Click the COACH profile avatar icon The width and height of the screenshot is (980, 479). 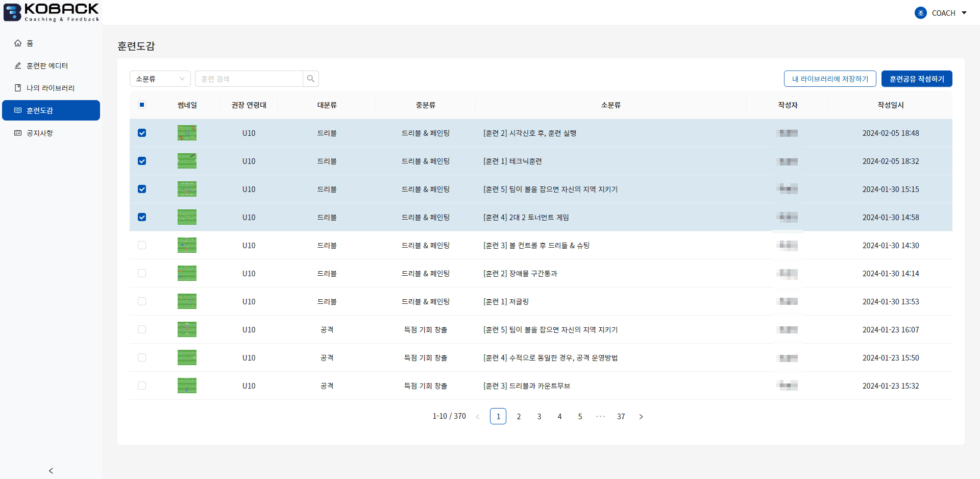pos(921,13)
